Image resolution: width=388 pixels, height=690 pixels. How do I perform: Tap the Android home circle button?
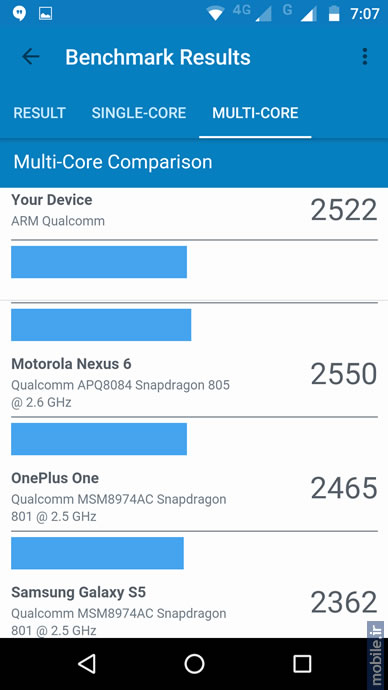point(194,663)
